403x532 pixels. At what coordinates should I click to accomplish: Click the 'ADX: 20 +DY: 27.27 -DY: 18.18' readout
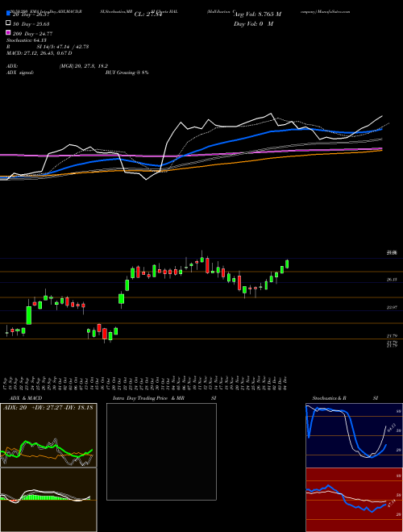pos(48,408)
